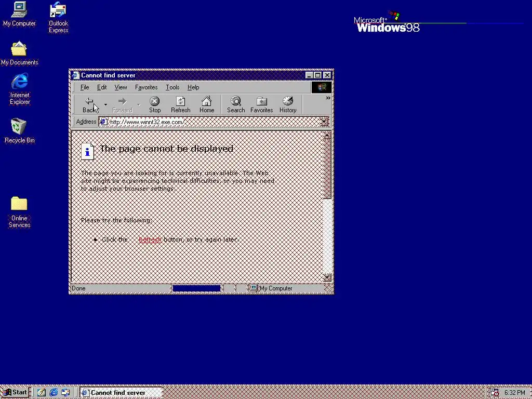Click the page icon in address bar
This screenshot has width=532, height=399.
click(x=103, y=122)
